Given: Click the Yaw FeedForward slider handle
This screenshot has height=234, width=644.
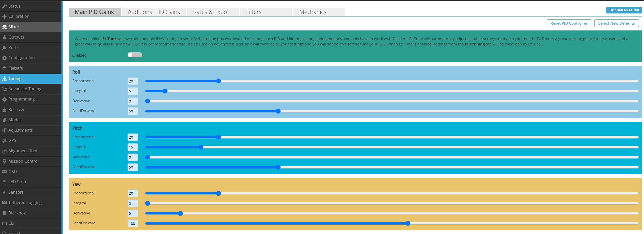Looking at the screenshot, I should coord(408,223).
